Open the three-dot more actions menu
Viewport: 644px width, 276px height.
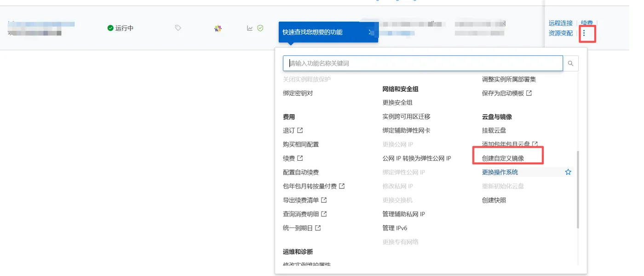click(584, 33)
